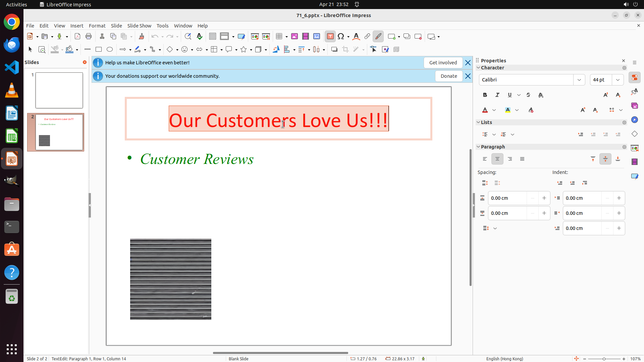
Task: Toggle Bold in Character panel
Action: pyautogui.click(x=485, y=95)
